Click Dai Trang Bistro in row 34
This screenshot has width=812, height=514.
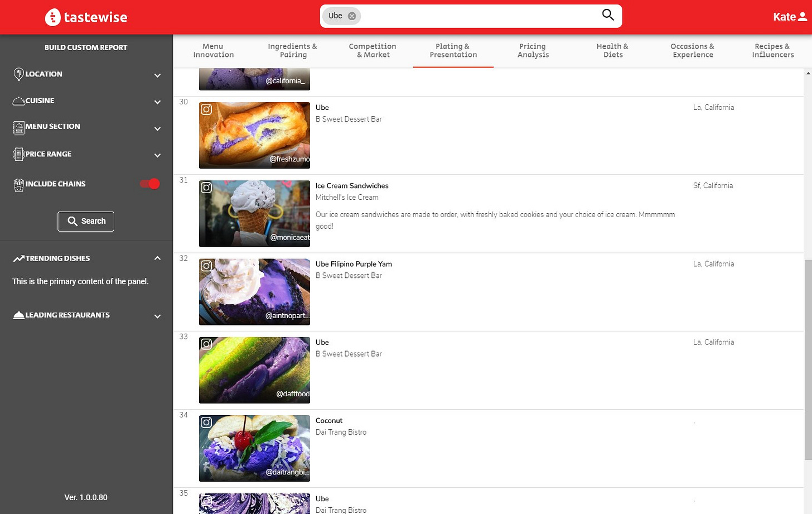coord(341,433)
